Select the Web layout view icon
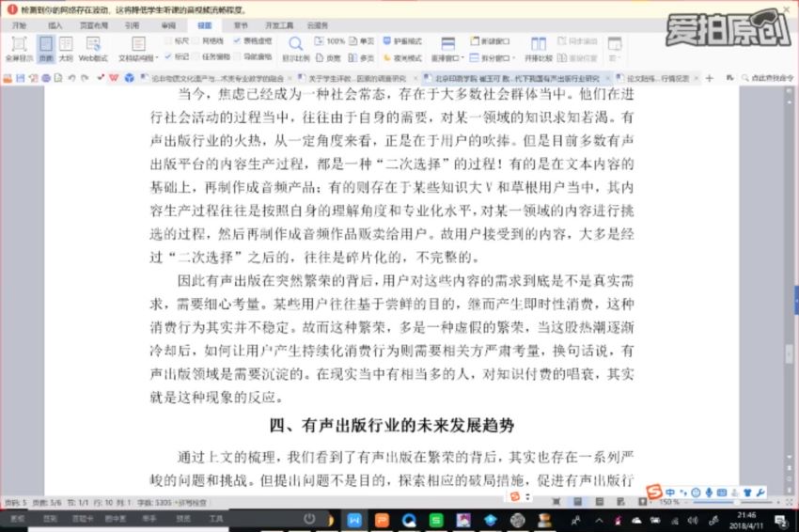This screenshot has height=532, width=799. [x=93, y=47]
